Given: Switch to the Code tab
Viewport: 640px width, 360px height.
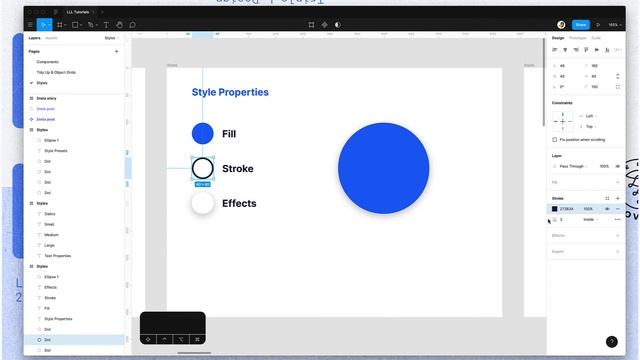Looking at the screenshot, I should point(596,38).
